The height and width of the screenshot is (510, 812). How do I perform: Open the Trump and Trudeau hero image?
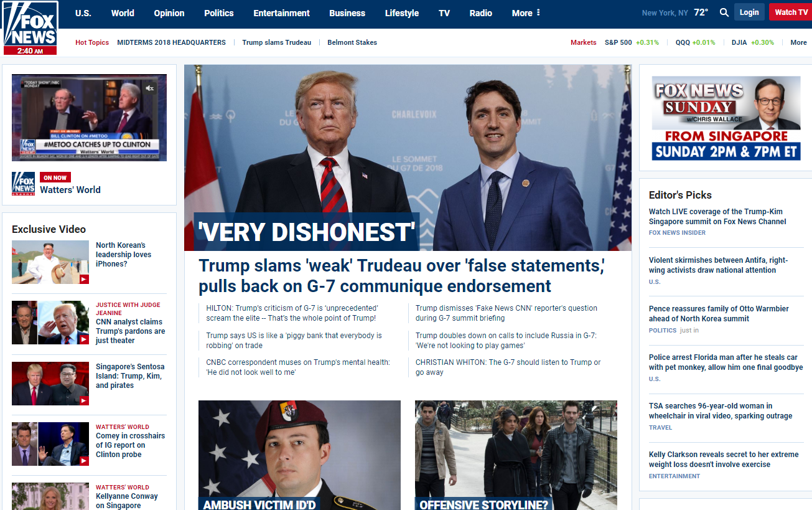[x=408, y=158]
